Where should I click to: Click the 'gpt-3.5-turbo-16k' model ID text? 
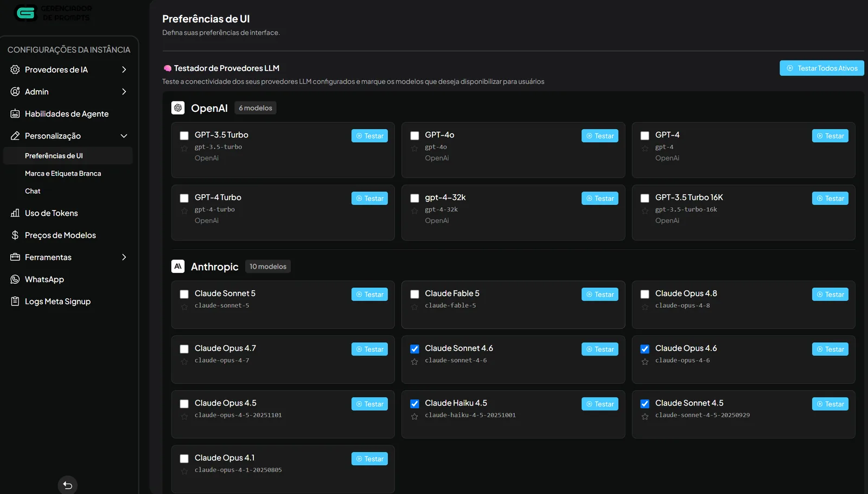pos(686,210)
